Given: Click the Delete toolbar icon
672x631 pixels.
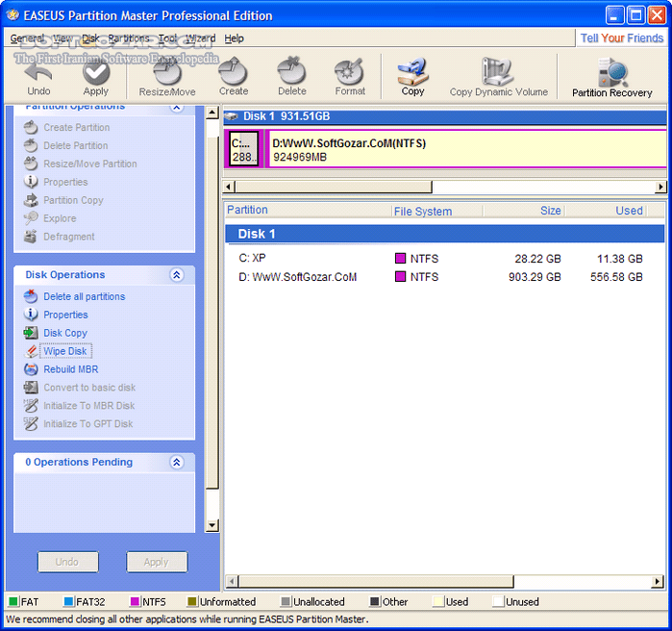Looking at the screenshot, I should coord(292,71).
